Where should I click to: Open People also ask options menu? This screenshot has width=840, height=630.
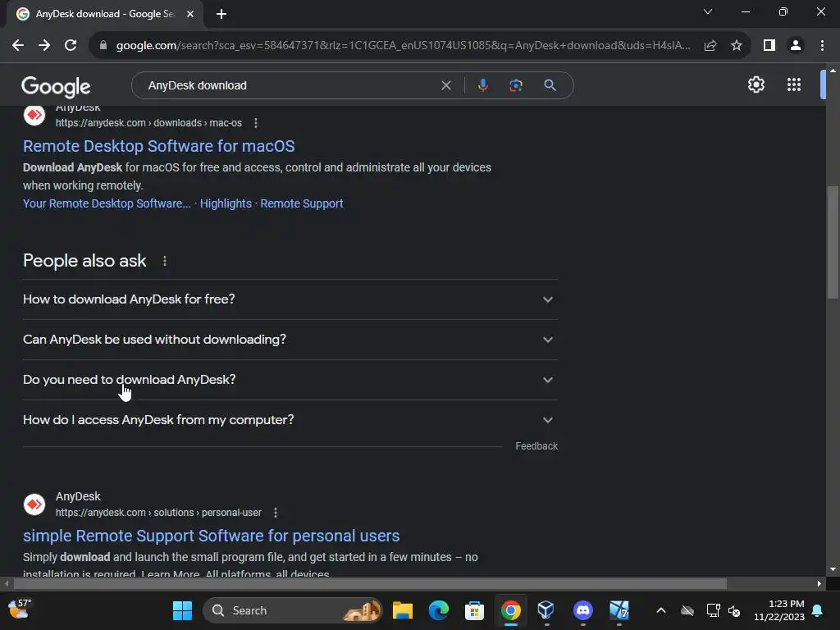click(164, 261)
